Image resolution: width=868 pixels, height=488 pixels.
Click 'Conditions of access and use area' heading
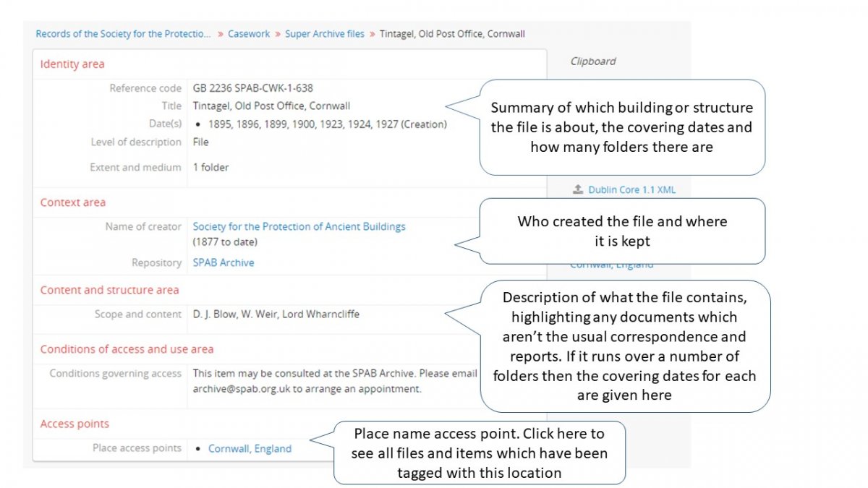click(x=127, y=349)
